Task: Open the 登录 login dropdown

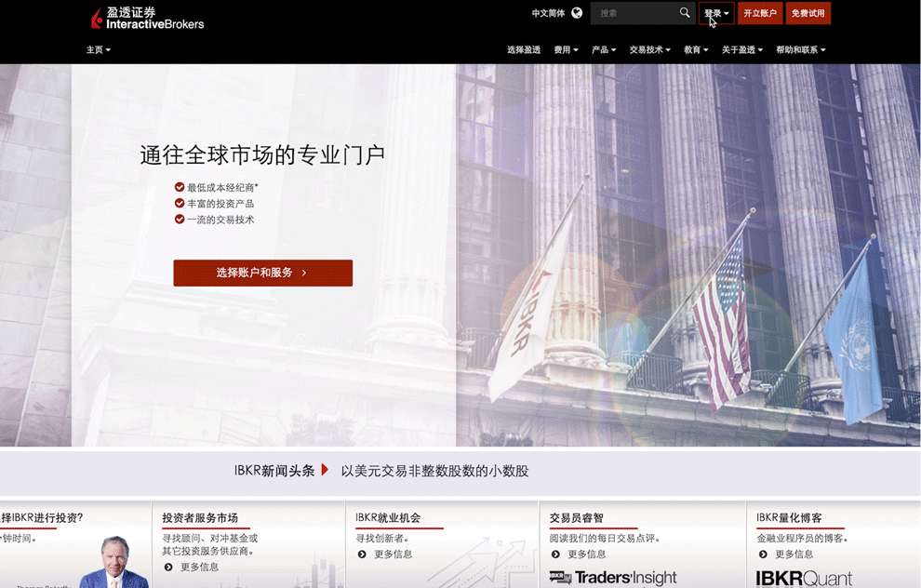Action: [716, 13]
